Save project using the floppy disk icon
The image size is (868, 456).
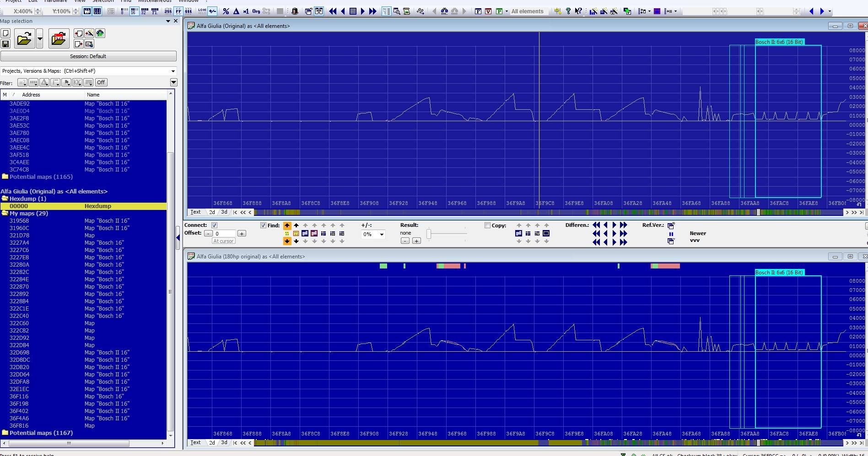[x=5, y=44]
